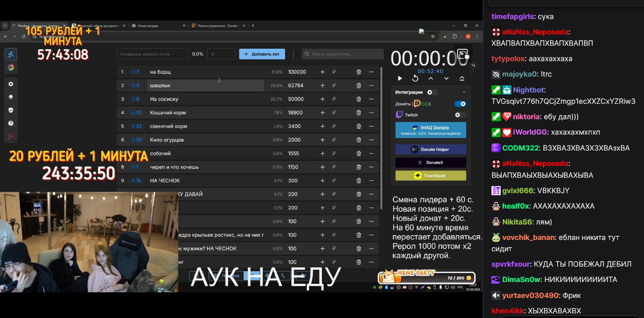Open settings gear in left sidebar
This screenshot has width=644, height=318.
click(11, 83)
